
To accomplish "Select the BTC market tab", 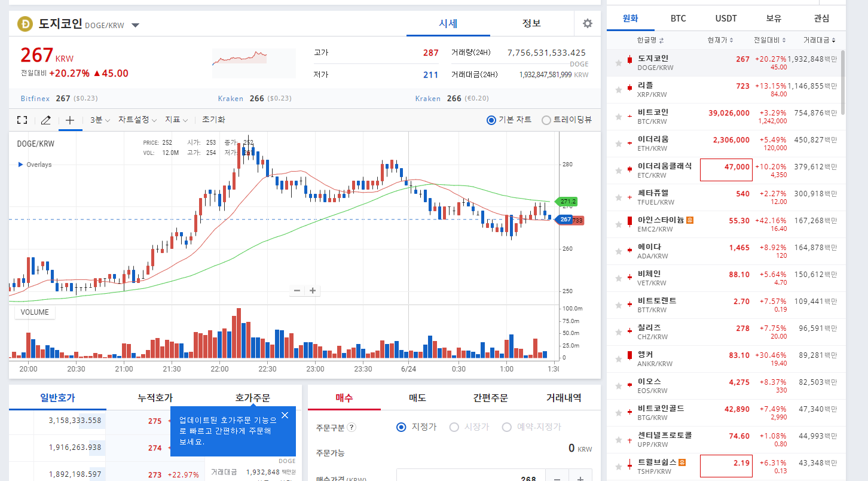I will pos(678,19).
